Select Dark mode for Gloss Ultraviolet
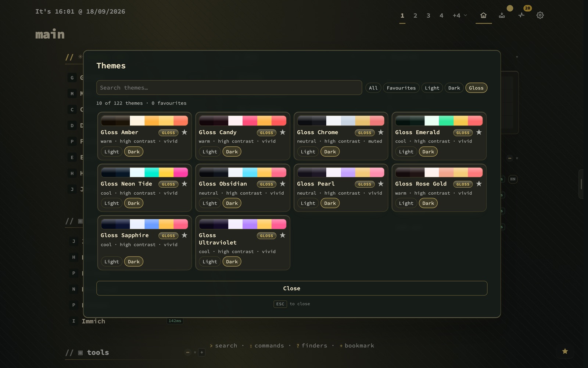This screenshot has width=588, height=368. point(232,262)
